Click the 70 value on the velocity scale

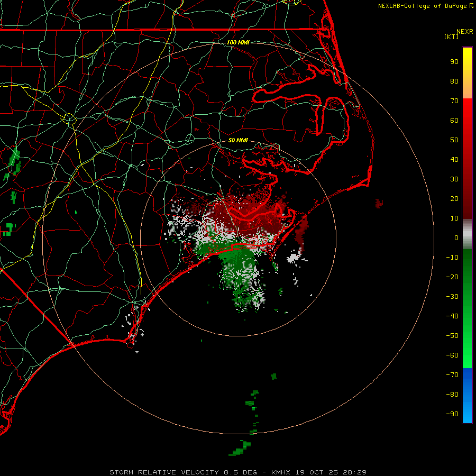click(454, 101)
